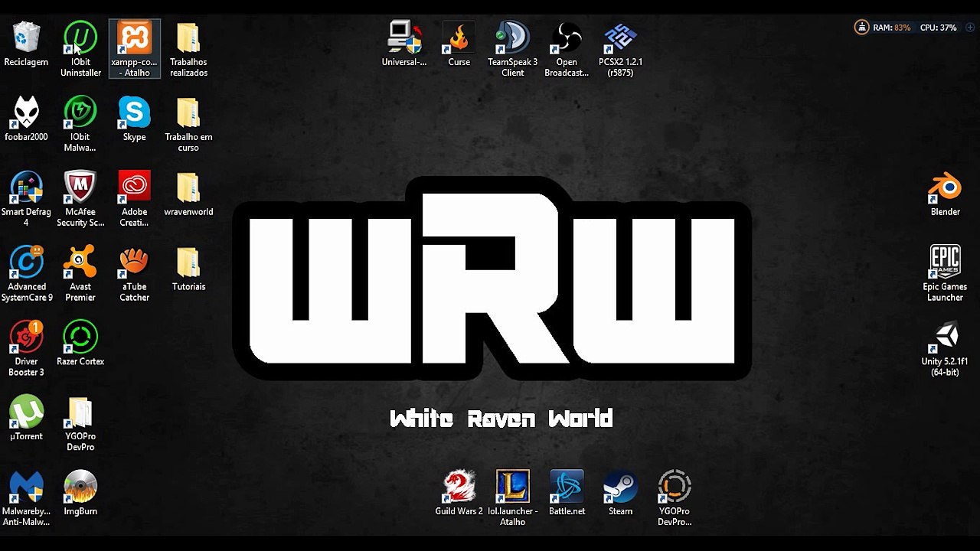
Task: Launch Driver Booster 3
Action: point(26,350)
